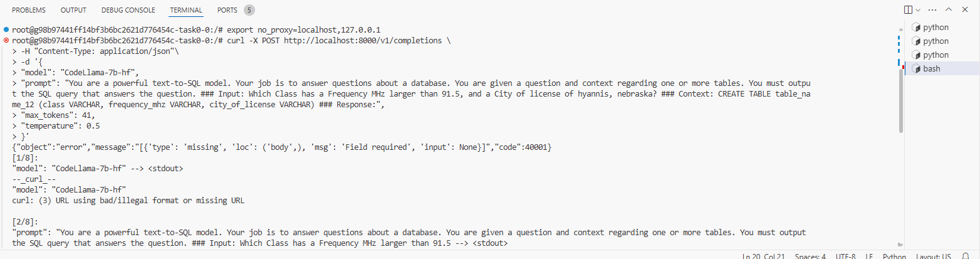Click the red error marker beside curl command
The image size is (980, 259).
(6, 40)
